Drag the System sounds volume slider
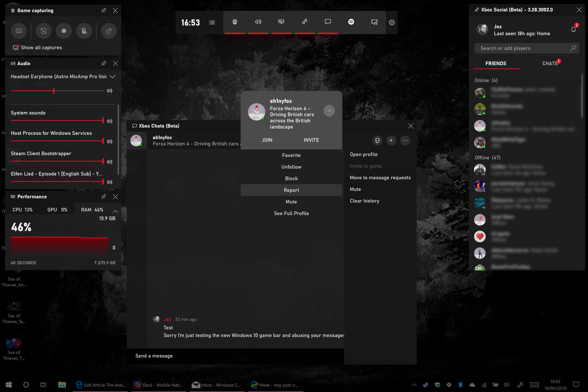This screenshot has height=392, width=588. click(x=102, y=121)
